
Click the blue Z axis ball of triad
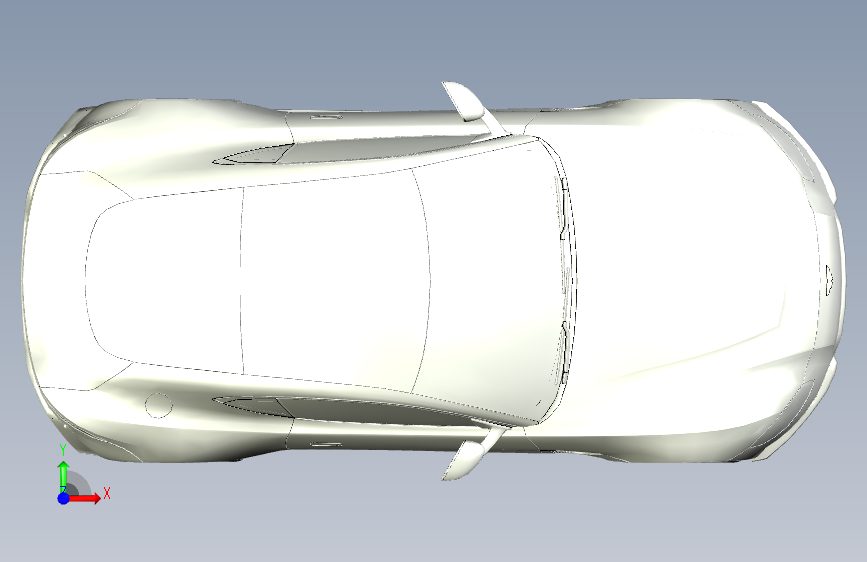(64, 498)
